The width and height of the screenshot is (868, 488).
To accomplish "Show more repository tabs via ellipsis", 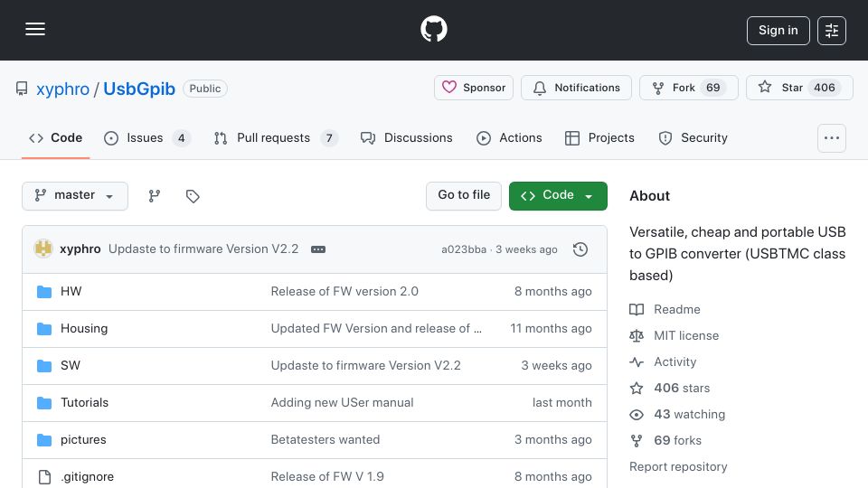I will pyautogui.click(x=832, y=137).
